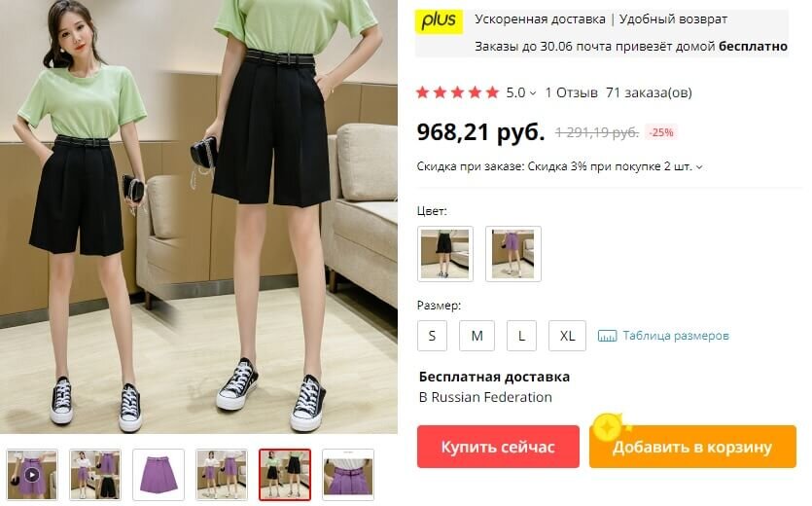812x506 pixels.
Task: View the purple waistband close-up thumbnail
Action: (348, 475)
